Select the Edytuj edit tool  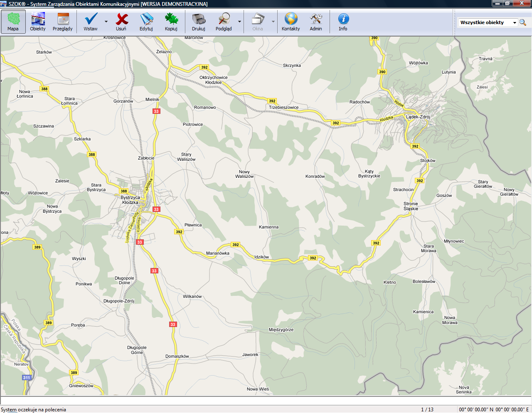pos(146,22)
